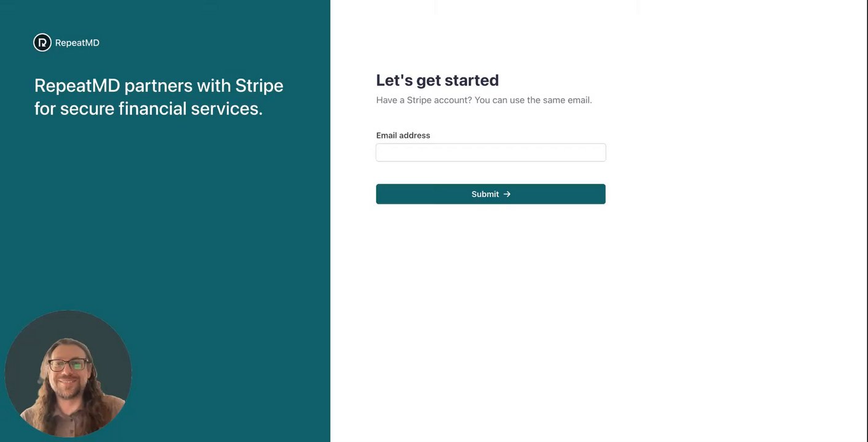Image resolution: width=868 pixels, height=442 pixels.
Task: Click the "Let's get started" heading
Action: point(437,80)
